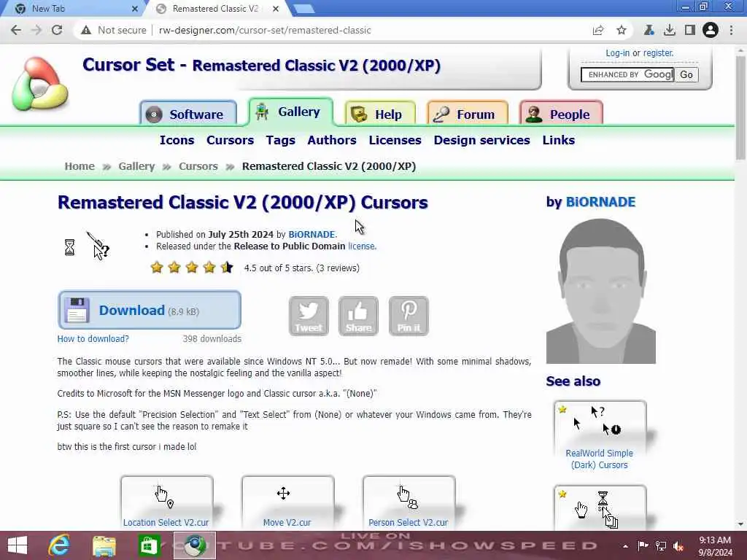Reload the page with the refresh icon
Image resolution: width=747 pixels, height=560 pixels.
point(57,30)
